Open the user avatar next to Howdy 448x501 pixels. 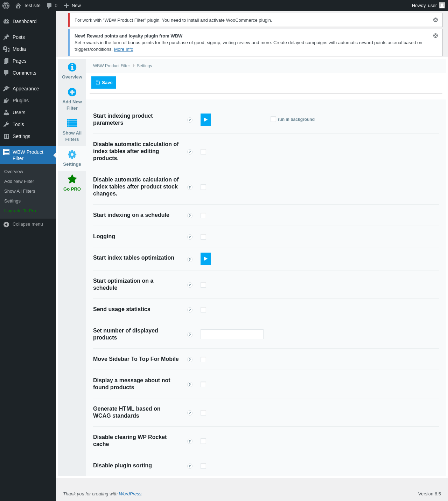442,5
